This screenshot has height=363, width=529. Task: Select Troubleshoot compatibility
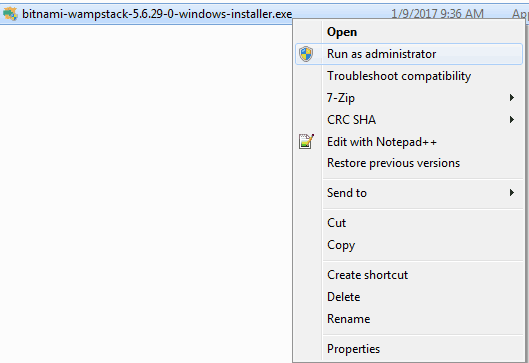click(409, 76)
